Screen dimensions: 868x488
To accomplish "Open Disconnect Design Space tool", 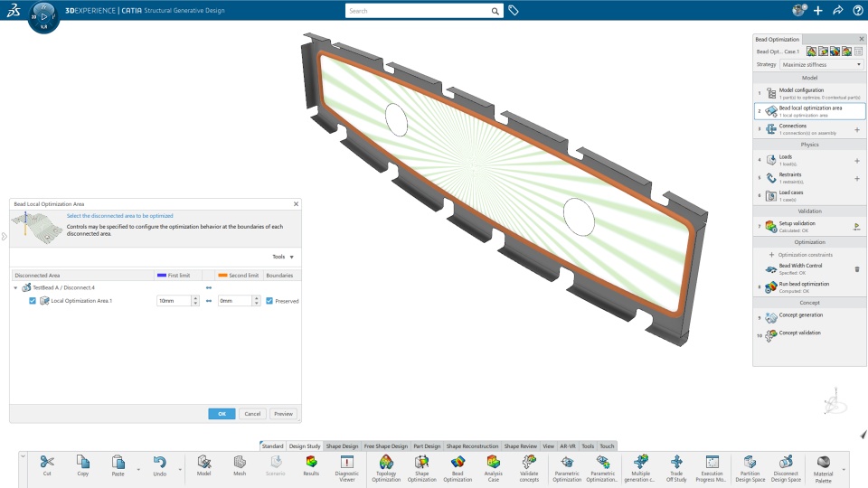I will 786,468.
